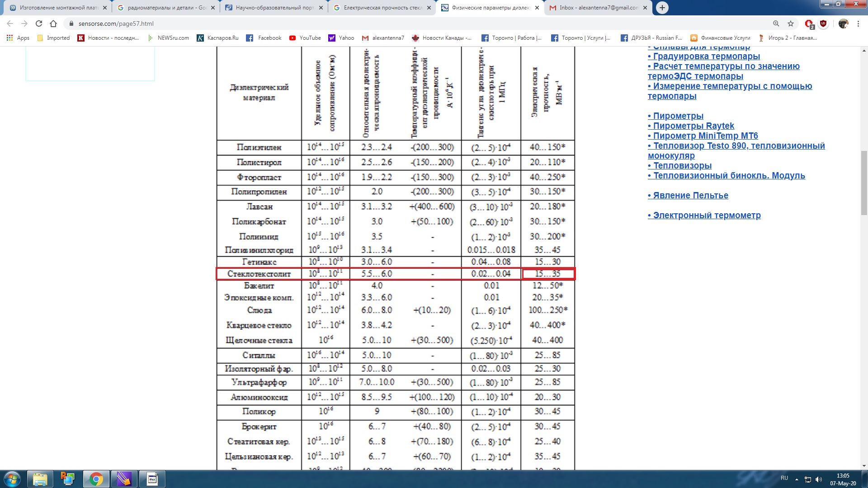Open 'Тепловизор Testo 890' link
Screen dimensions: 868x488
[736, 151]
